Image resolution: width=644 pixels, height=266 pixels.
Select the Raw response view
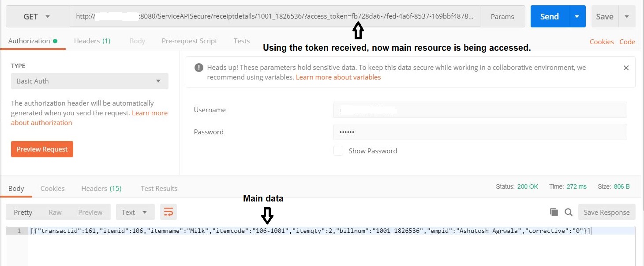tap(55, 212)
